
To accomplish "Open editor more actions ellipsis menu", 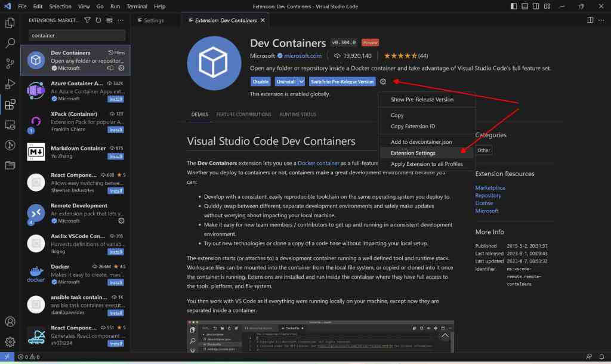I will point(601,20).
